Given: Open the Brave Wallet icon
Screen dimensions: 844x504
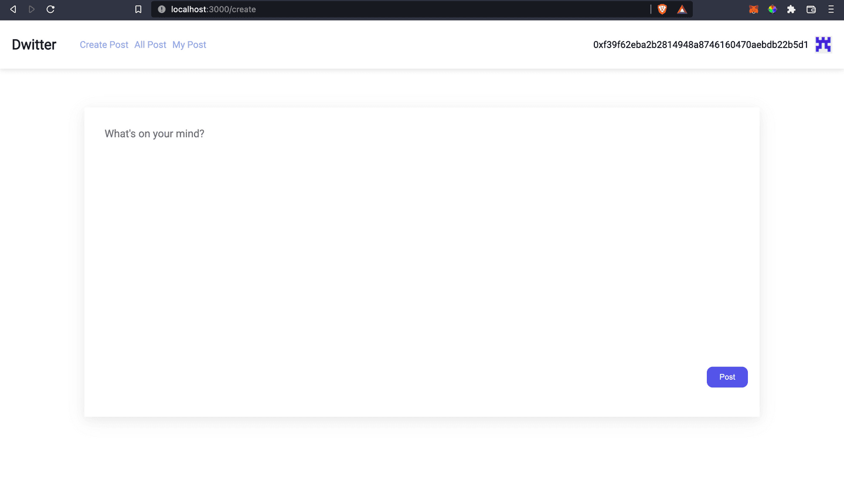Looking at the screenshot, I should pos(811,9).
